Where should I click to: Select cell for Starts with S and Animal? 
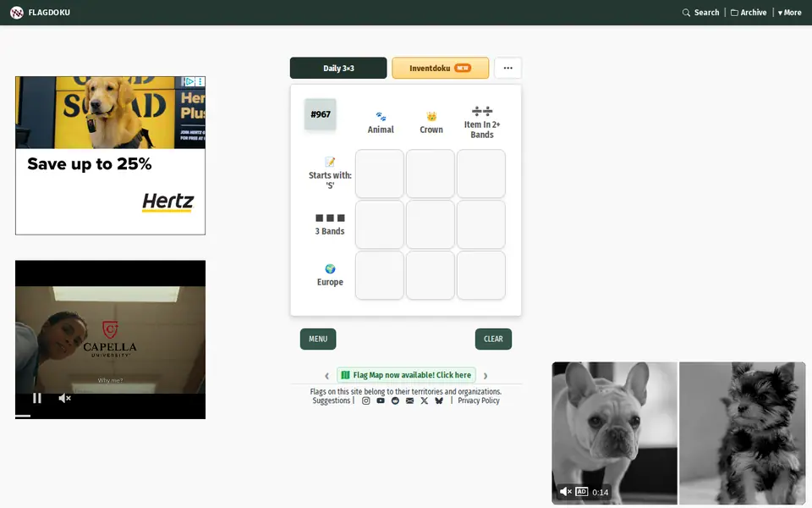(x=380, y=174)
